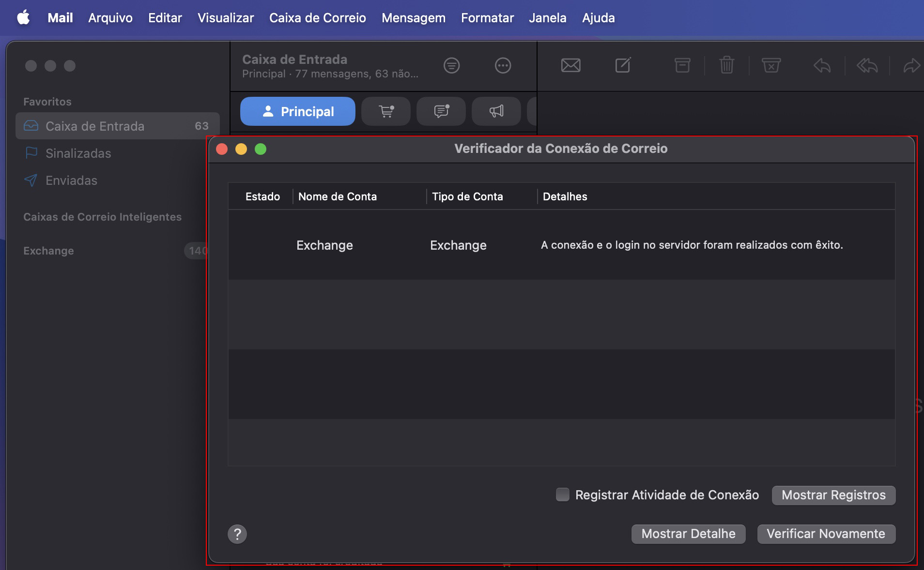Open the more options ellipsis menu

[x=502, y=66]
